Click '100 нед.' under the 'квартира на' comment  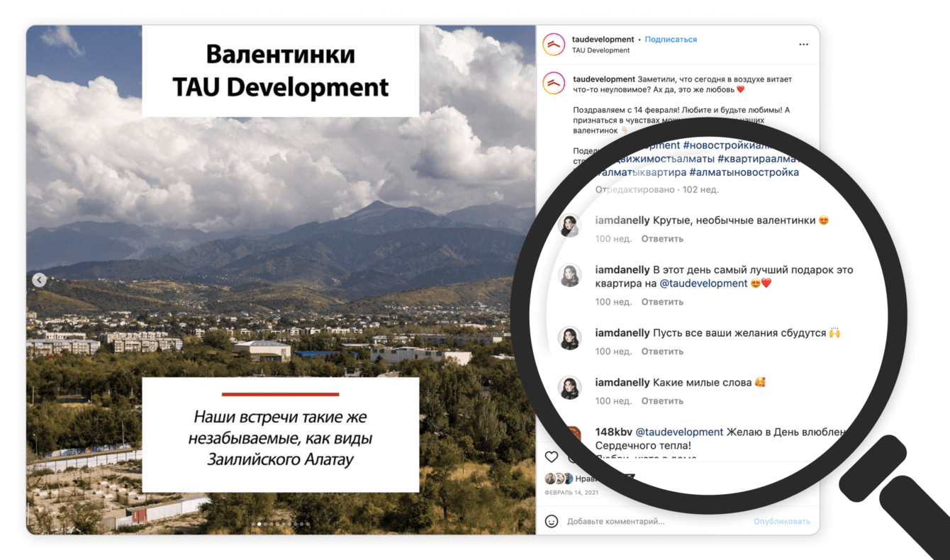pyautogui.click(x=614, y=302)
